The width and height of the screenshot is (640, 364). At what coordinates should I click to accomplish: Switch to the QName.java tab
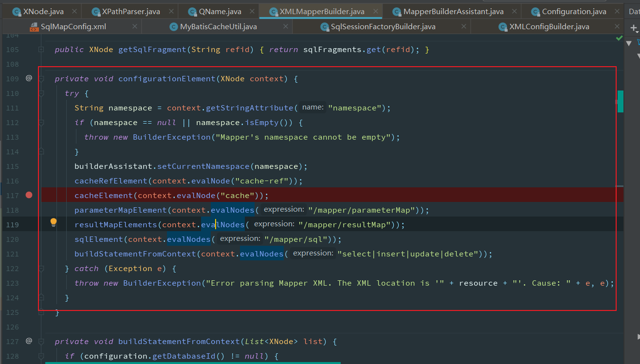point(218,11)
